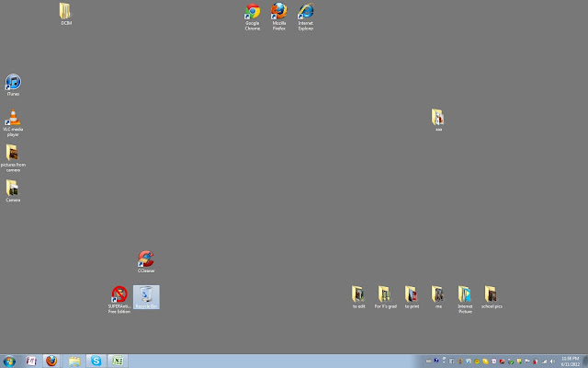Open the purple pinned app in the taskbar
The width and height of the screenshot is (588, 368).
31,362
